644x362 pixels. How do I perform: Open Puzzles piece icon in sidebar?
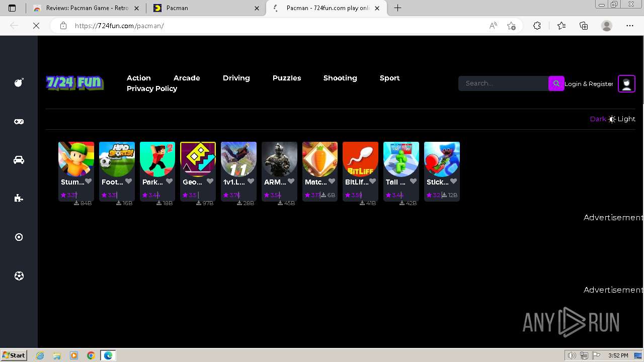tap(19, 198)
